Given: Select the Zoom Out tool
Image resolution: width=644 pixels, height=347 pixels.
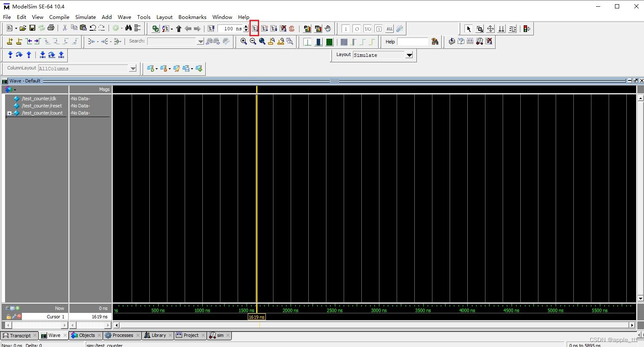Looking at the screenshot, I should click(x=253, y=41).
